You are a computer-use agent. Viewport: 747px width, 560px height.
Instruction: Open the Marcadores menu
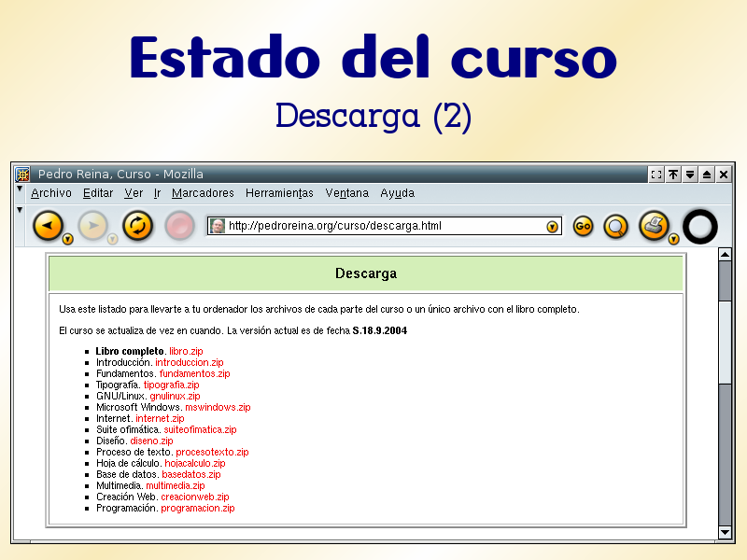(203, 193)
